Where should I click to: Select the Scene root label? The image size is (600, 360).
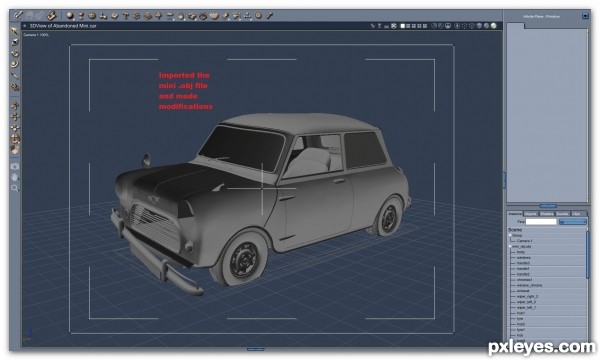(x=515, y=230)
